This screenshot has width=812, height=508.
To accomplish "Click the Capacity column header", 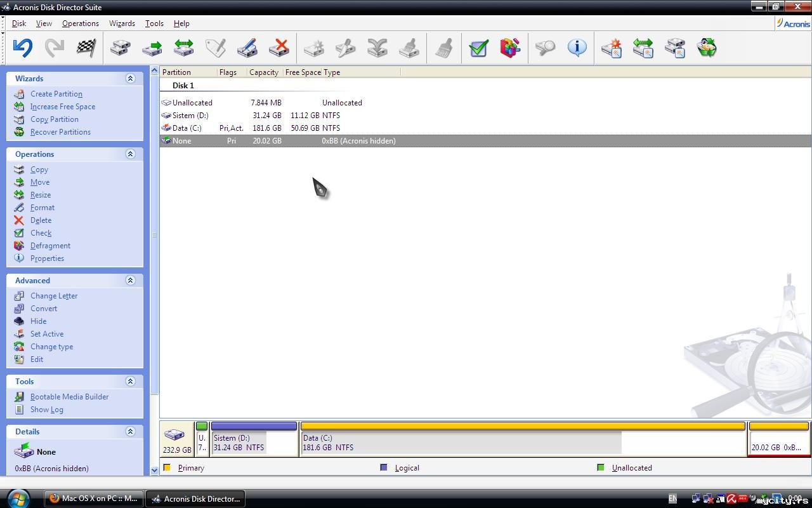I will pos(264,72).
